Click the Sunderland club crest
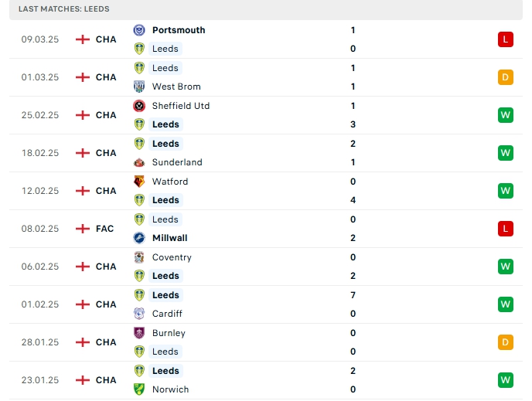Viewport: 532px width, 401px height. [x=139, y=162]
